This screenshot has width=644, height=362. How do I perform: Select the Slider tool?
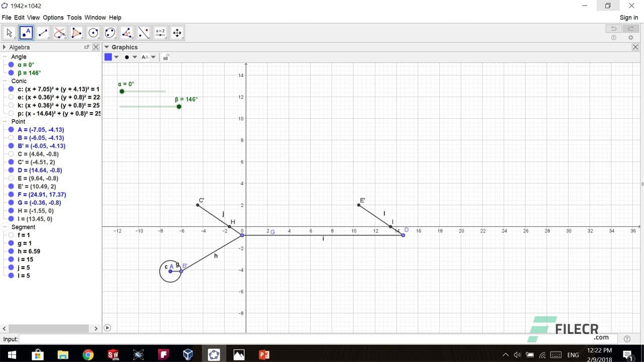click(161, 32)
